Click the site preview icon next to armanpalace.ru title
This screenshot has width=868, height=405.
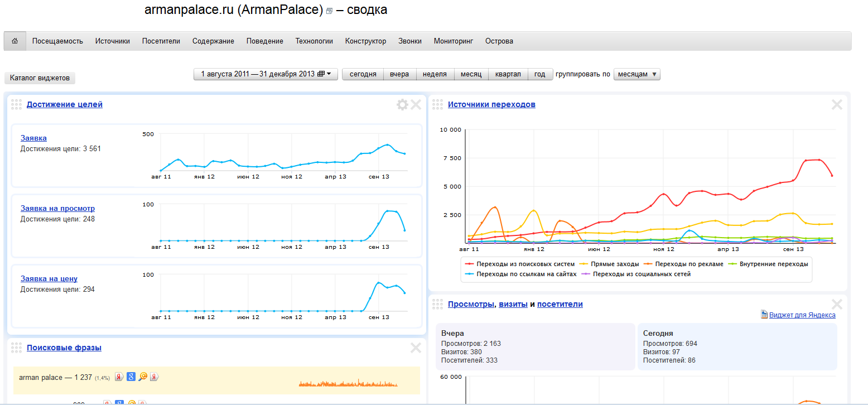point(329,10)
